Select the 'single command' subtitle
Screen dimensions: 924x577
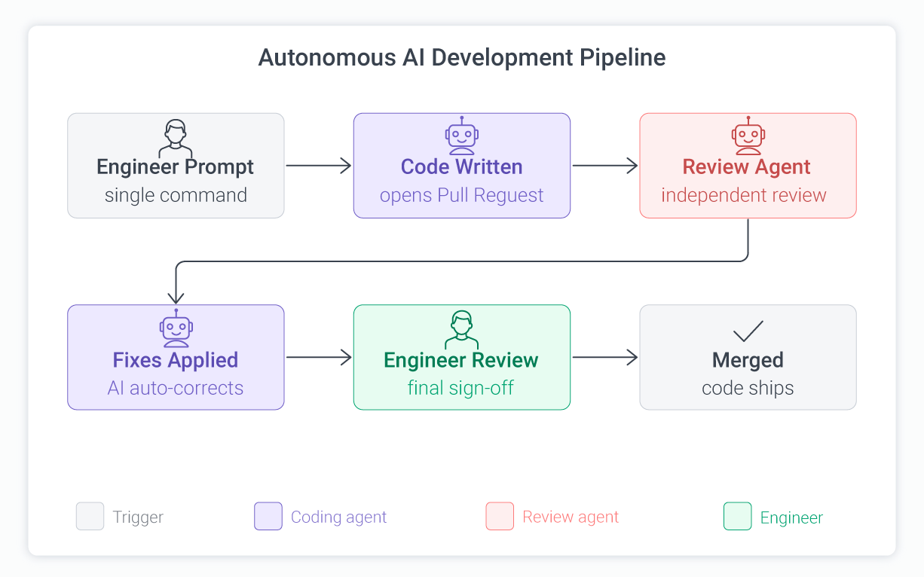coord(176,195)
